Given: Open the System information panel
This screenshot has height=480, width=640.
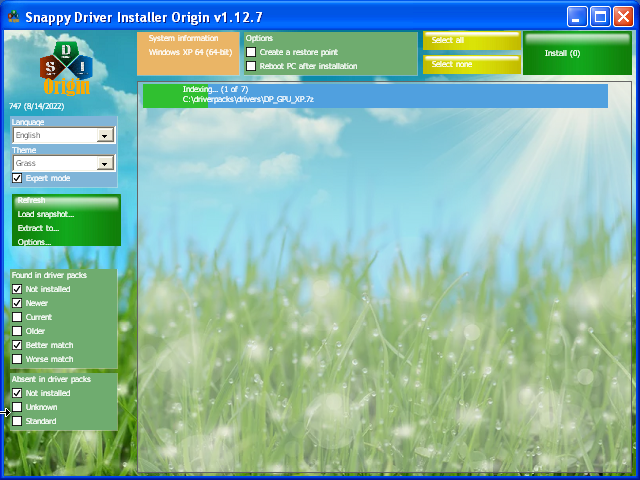Looking at the screenshot, I should click(188, 53).
